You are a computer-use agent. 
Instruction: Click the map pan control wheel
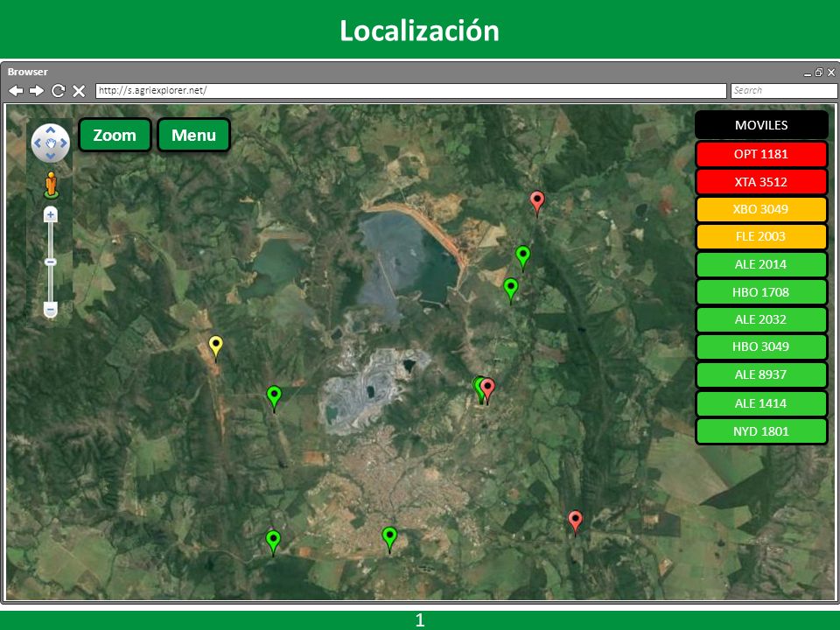51,143
